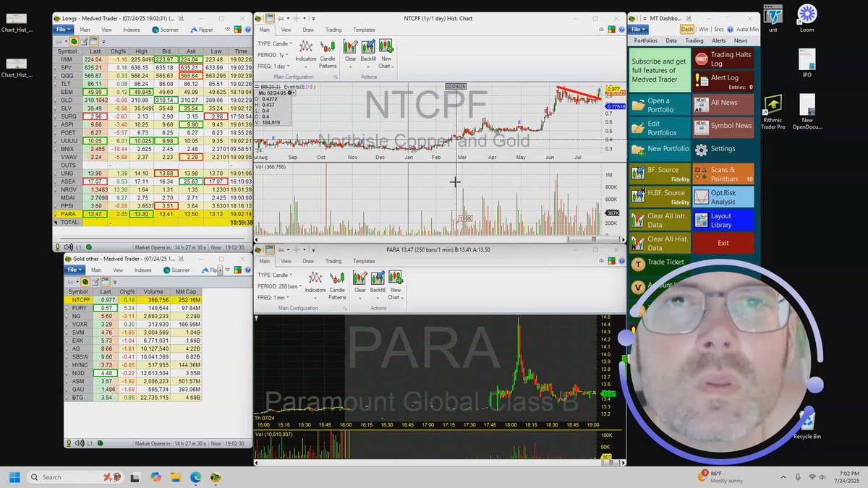
Task: Select the NTCPF row in Gold other list
Action: click(135, 299)
